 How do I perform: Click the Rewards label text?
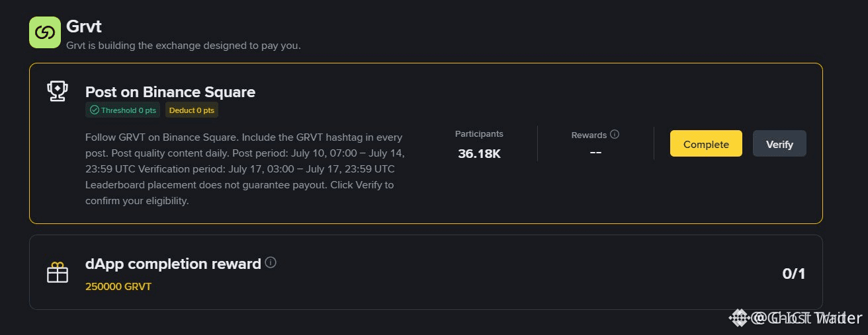(x=589, y=135)
